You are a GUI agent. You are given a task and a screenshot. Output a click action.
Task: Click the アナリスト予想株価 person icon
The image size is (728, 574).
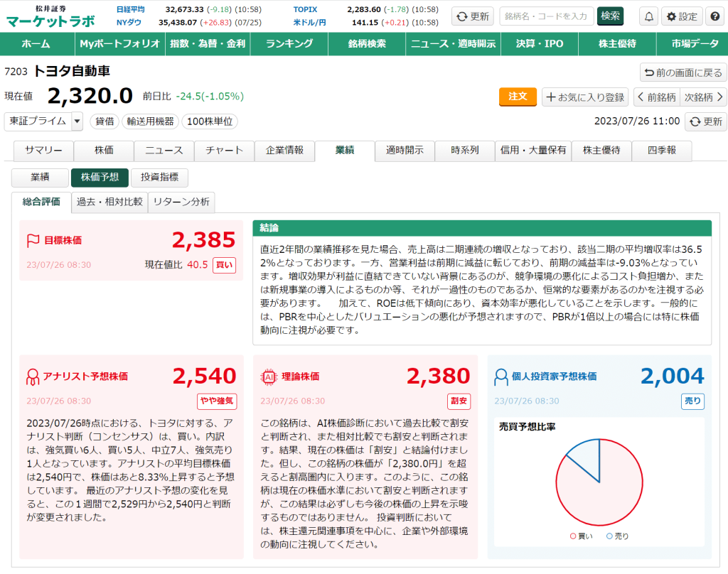[x=33, y=377]
